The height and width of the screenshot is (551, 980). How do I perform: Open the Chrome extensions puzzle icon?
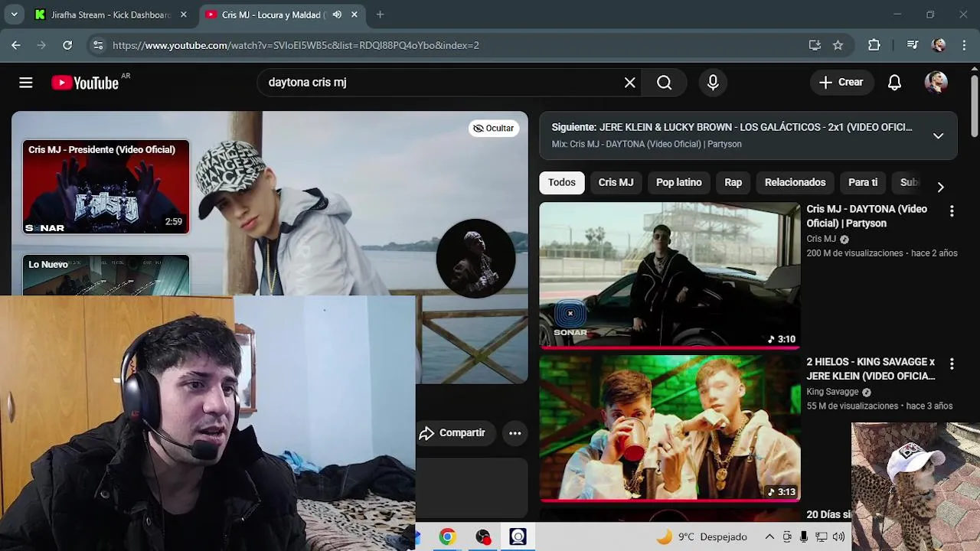tap(874, 45)
